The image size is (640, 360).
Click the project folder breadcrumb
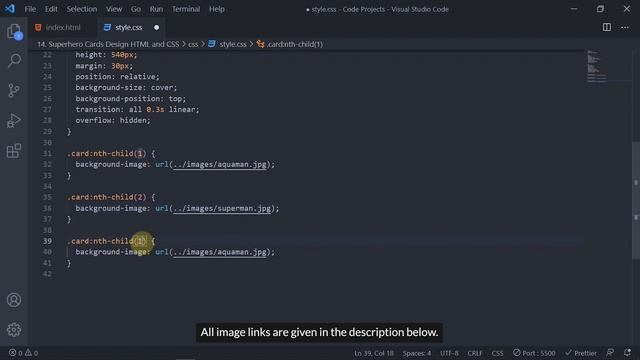coord(108,44)
